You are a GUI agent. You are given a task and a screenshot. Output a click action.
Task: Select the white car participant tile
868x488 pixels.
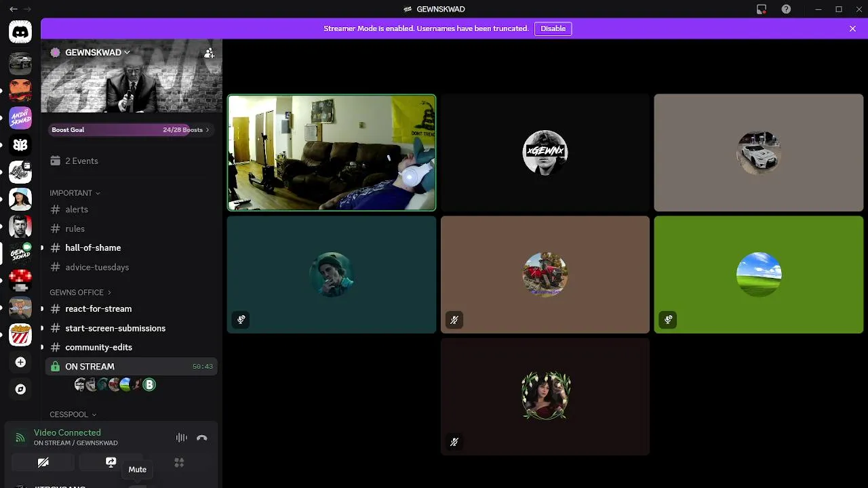coord(759,152)
